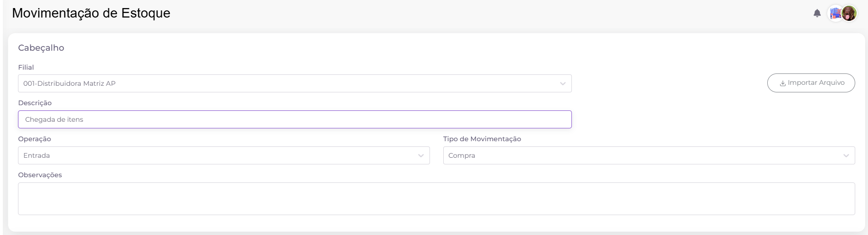This screenshot has width=868, height=235.
Task: Click the Movimentação de Estoque page title
Action: (91, 13)
